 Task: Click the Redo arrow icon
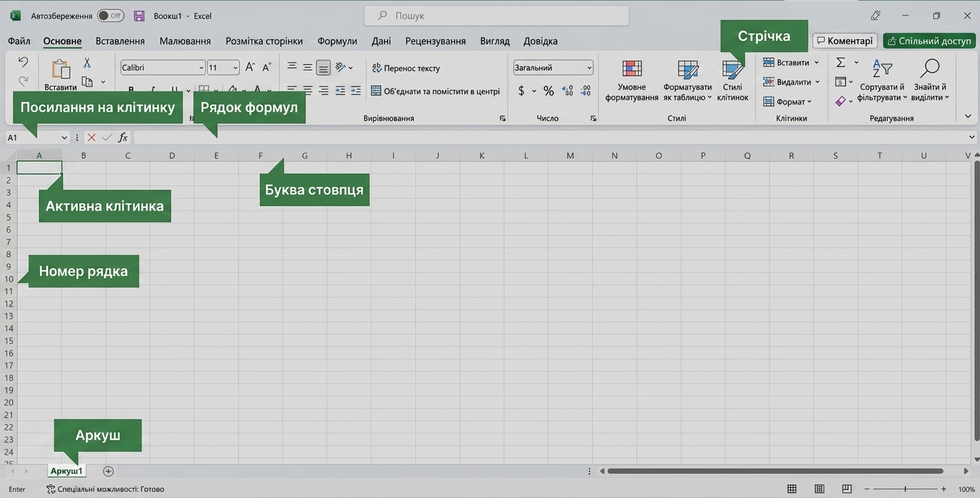pyautogui.click(x=23, y=81)
